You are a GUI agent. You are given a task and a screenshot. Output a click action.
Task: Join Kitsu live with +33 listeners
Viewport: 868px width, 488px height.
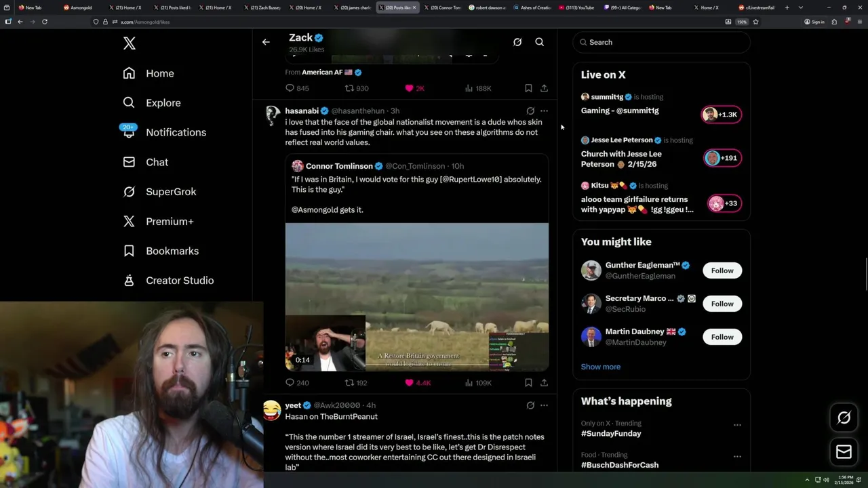point(724,203)
